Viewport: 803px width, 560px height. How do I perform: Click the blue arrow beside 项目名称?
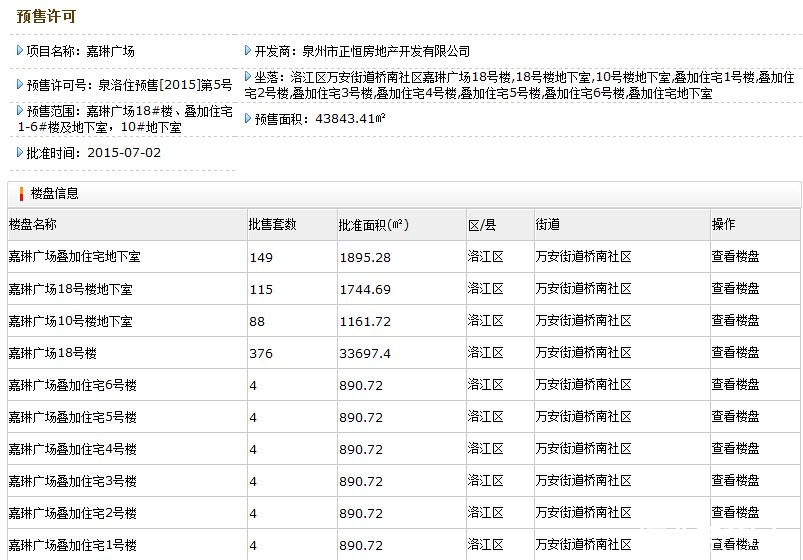(x=19, y=50)
